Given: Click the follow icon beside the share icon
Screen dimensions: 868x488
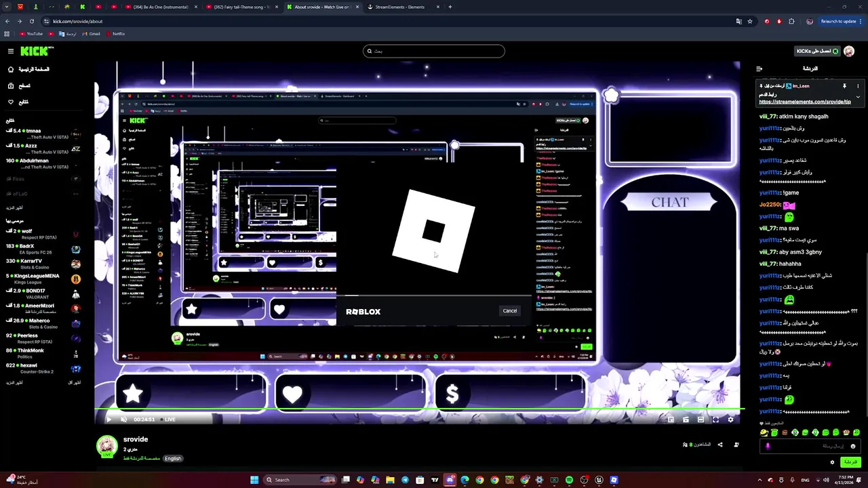Looking at the screenshot, I should coord(736,445).
